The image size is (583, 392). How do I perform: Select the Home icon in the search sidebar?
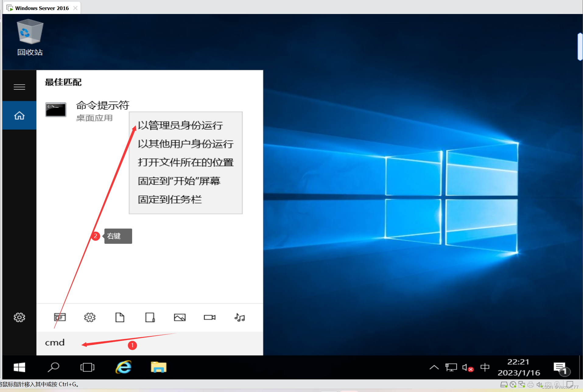[x=19, y=116]
